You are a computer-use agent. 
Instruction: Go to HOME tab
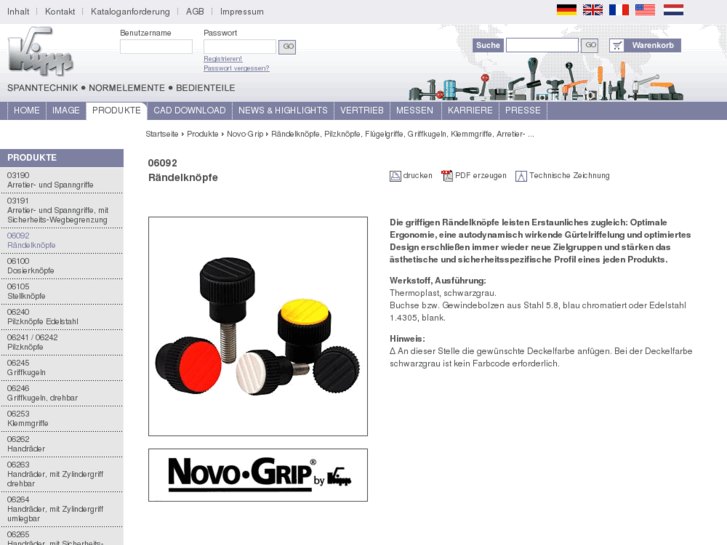(26, 110)
